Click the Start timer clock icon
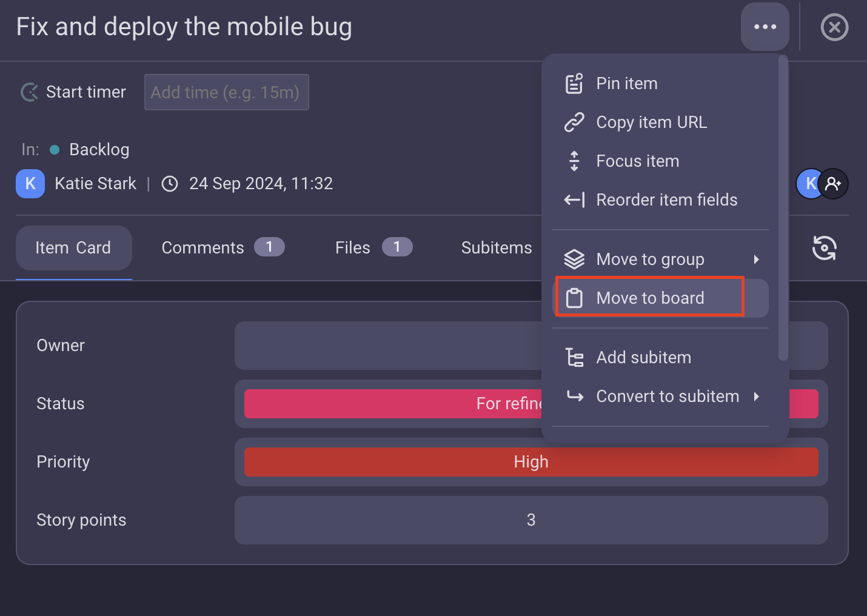The image size is (867, 616). pyautogui.click(x=30, y=92)
